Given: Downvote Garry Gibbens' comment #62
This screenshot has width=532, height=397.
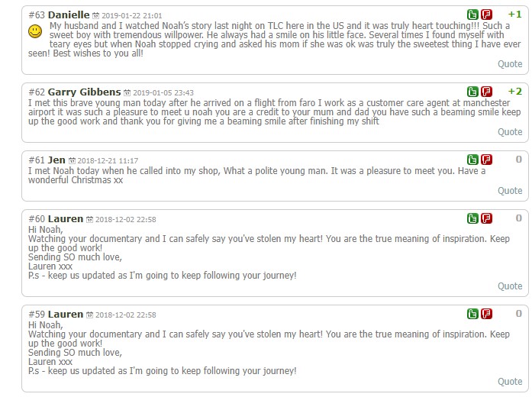Looking at the screenshot, I should point(486,92).
